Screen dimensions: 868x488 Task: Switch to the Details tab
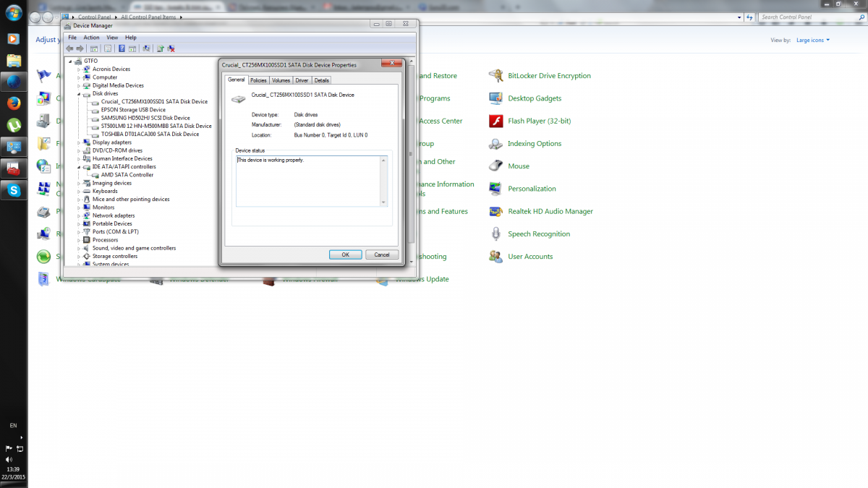point(322,80)
